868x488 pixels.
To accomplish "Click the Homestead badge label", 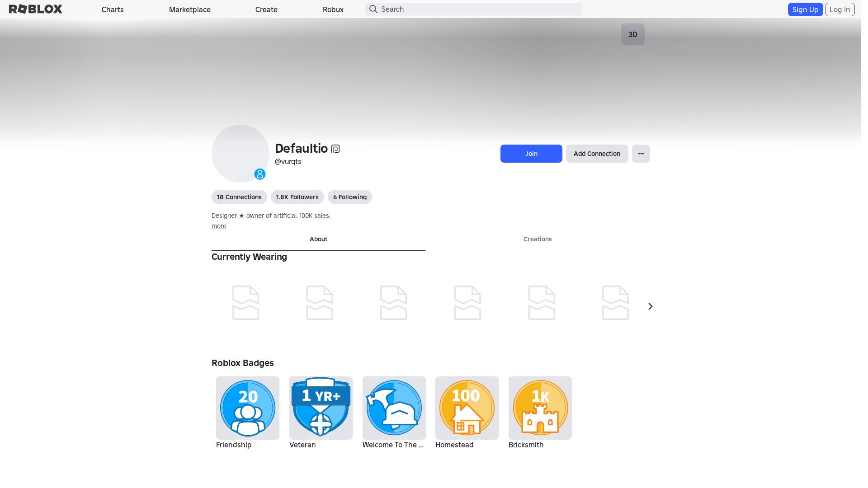I will 454,445.
